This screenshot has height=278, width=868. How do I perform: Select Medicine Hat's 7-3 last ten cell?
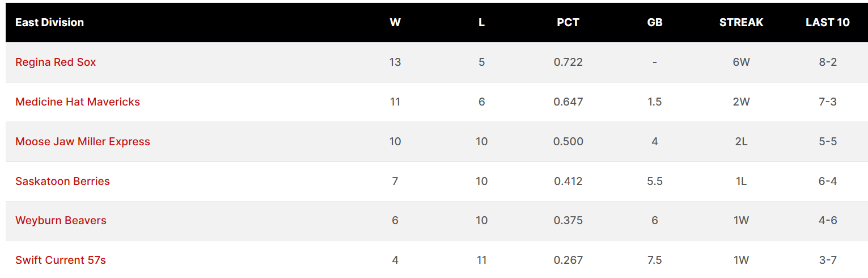[x=828, y=102]
